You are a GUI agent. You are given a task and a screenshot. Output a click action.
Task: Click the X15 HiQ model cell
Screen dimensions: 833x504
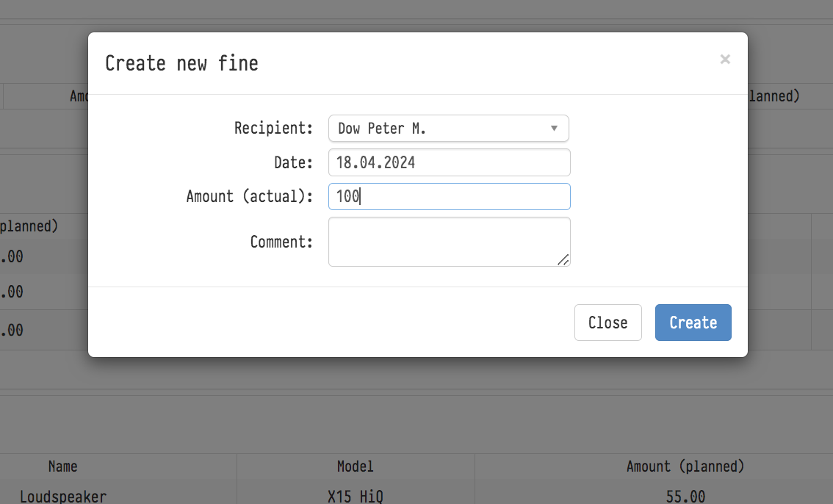coord(356,497)
